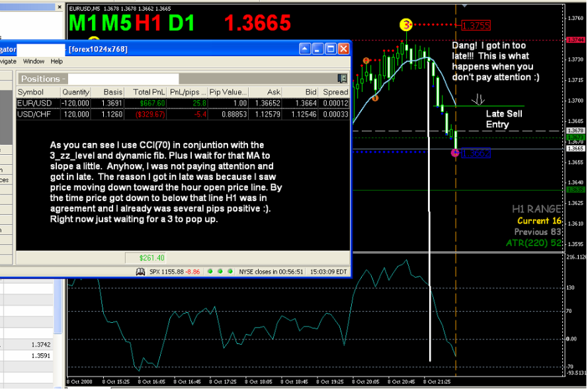Screen dimensions: 588x389
Task: Click the binoculars icon beside SPX in status bar
Action: pyautogui.click(x=140, y=272)
